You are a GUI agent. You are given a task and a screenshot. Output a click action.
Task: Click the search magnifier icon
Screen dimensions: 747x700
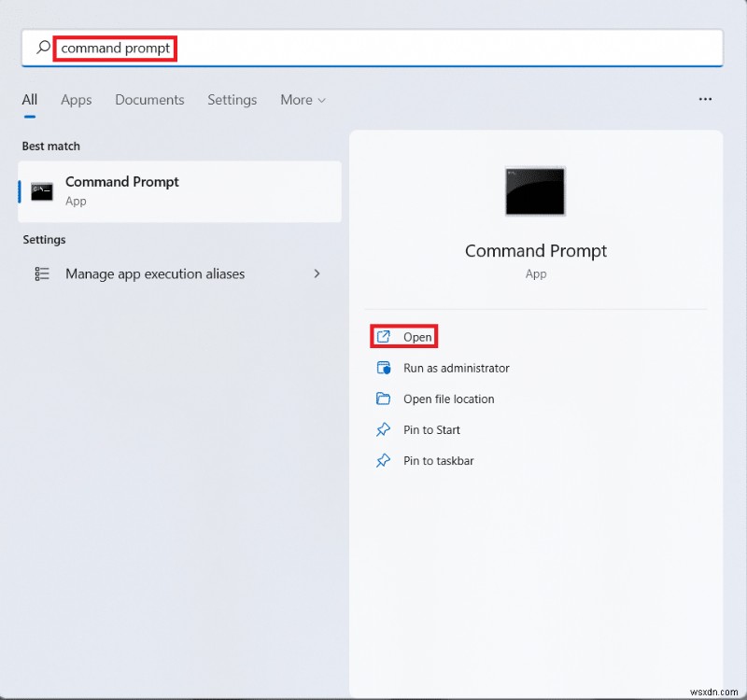42,48
